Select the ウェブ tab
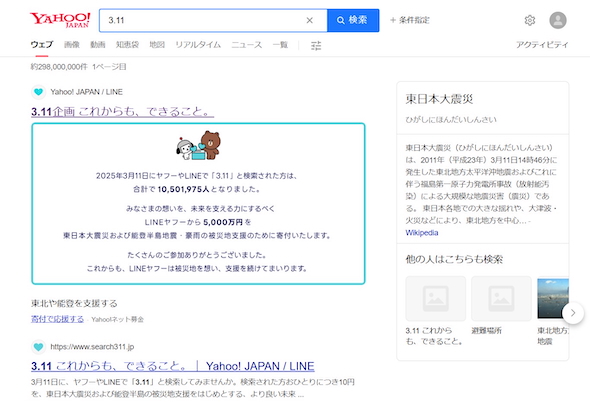Viewport: 590px width, 406px height. click(x=42, y=45)
